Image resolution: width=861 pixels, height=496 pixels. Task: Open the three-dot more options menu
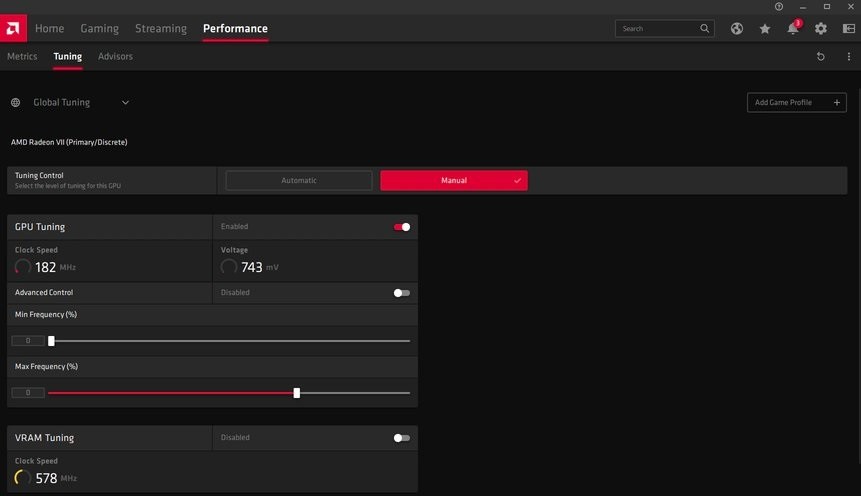[x=848, y=57]
